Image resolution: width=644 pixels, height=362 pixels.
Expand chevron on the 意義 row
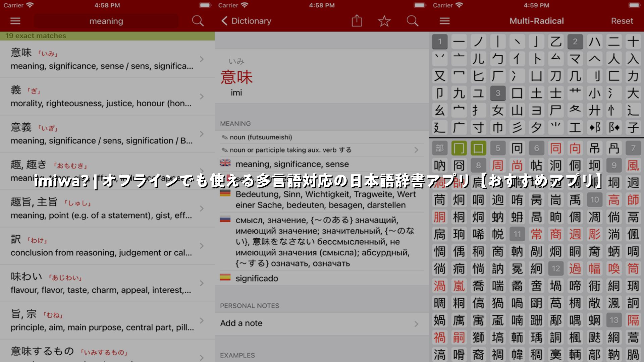pyautogui.click(x=202, y=134)
